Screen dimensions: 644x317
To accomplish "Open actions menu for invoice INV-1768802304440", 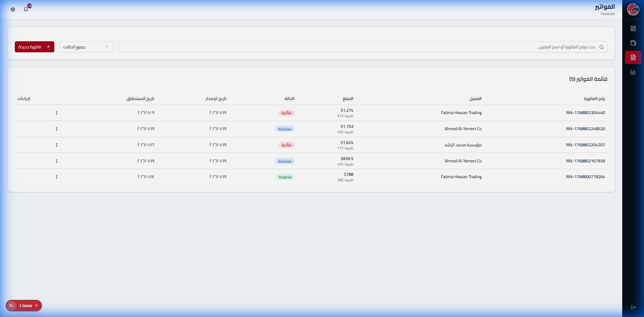I will pyautogui.click(x=57, y=113).
